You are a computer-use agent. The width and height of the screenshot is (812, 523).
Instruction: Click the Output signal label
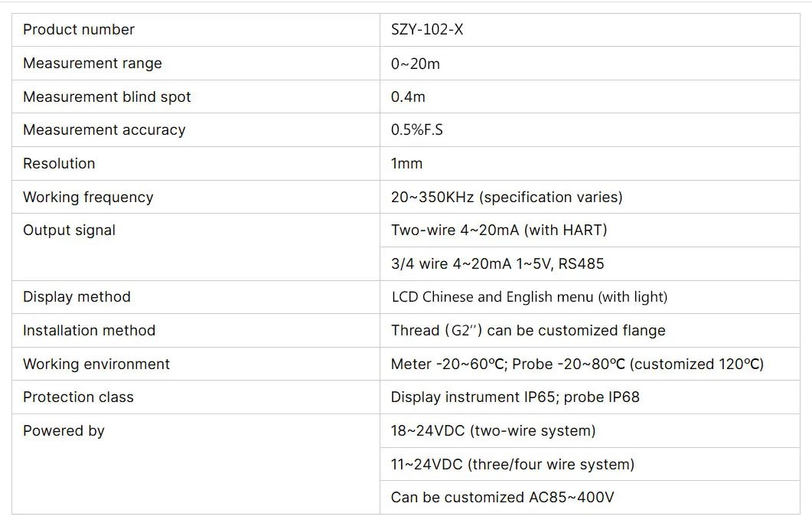click(x=69, y=230)
